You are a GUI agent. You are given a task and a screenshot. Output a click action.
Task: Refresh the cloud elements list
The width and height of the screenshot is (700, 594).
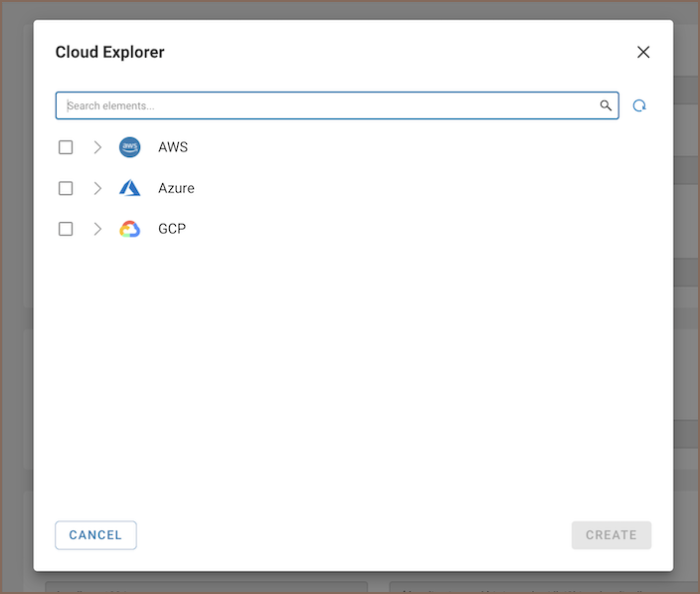coord(639,105)
